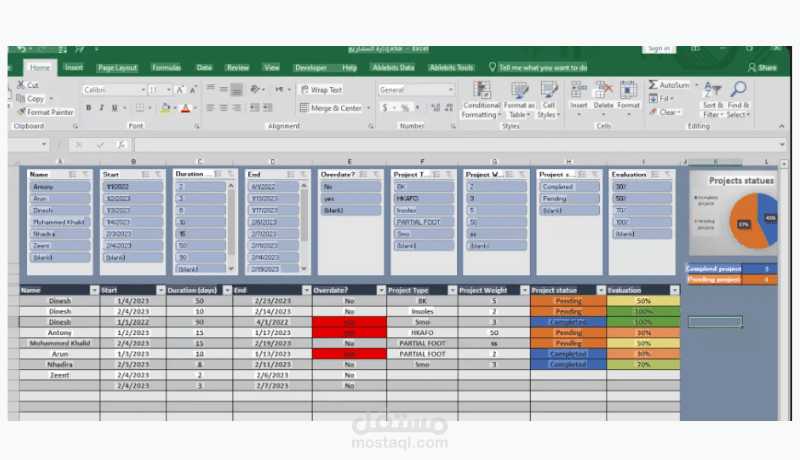Collapse the ribbon with the chevron
This screenshot has width=800, height=460.
pos(782,126)
